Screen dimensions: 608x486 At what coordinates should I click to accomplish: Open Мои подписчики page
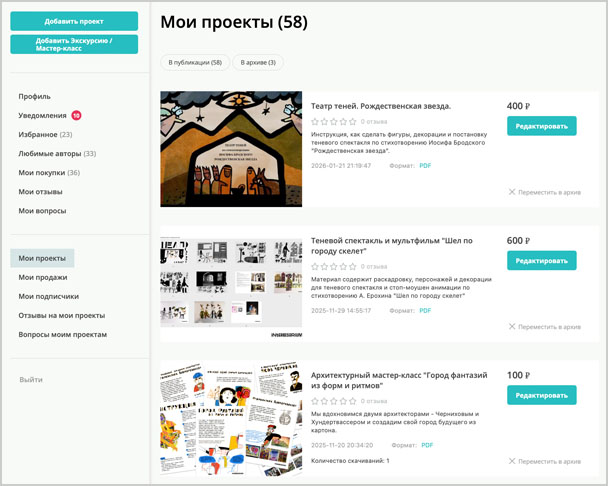coord(48,296)
